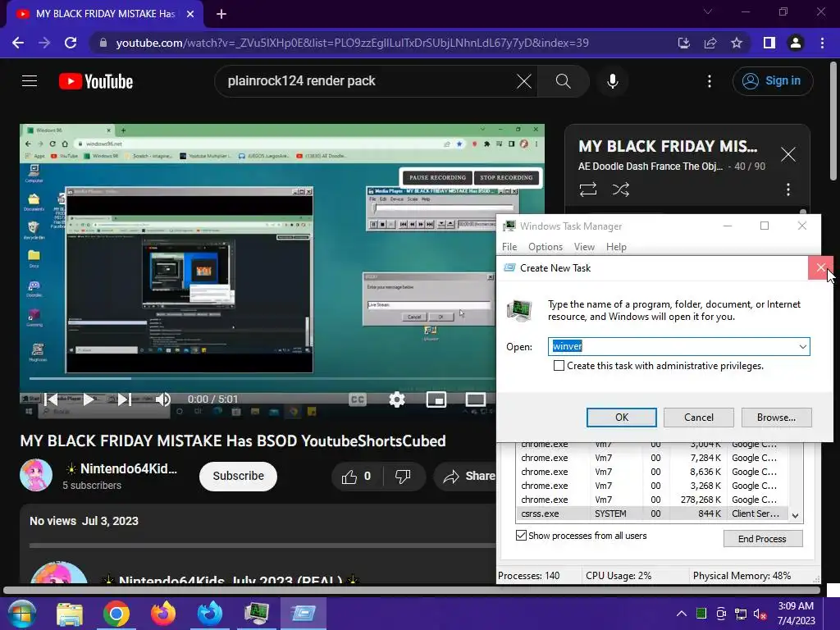Screen dimensions: 840x630
Task: Toggle playlist shuffle
Action: (621, 189)
